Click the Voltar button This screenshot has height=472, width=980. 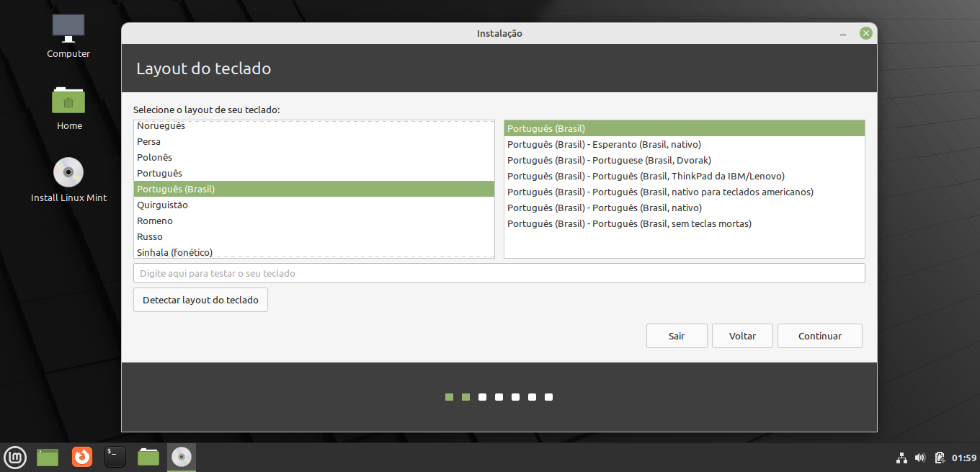[x=742, y=336]
